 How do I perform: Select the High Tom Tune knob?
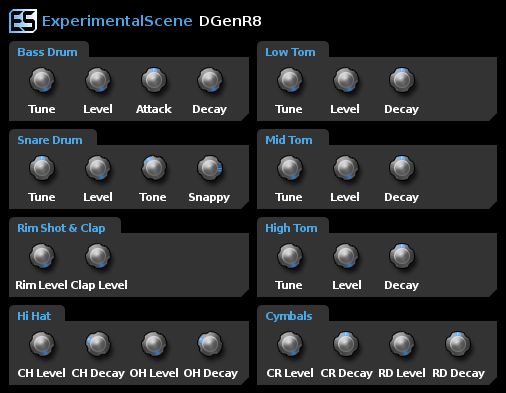[x=290, y=256]
